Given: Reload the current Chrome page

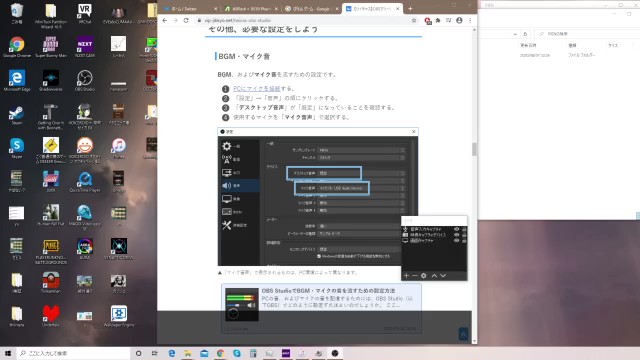Looking at the screenshot, I should pos(186,20).
